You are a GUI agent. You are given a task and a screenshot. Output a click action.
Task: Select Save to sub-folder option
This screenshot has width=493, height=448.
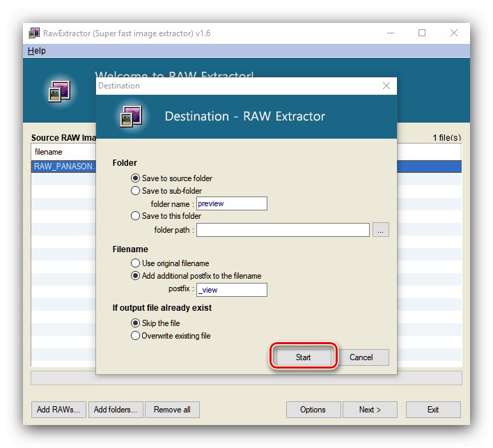[x=166, y=191]
